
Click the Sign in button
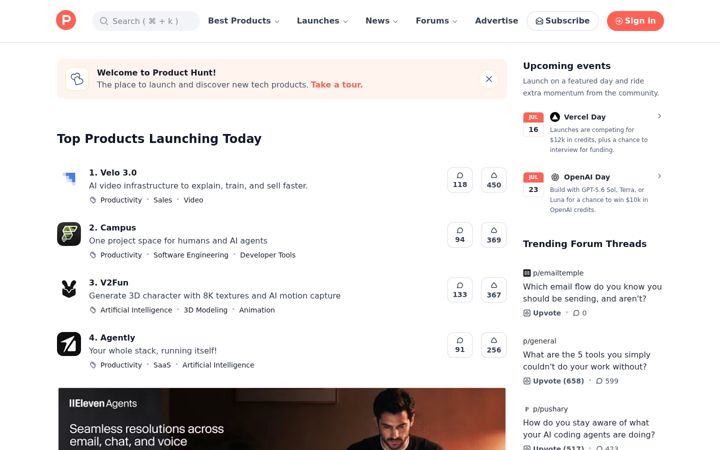coord(635,21)
